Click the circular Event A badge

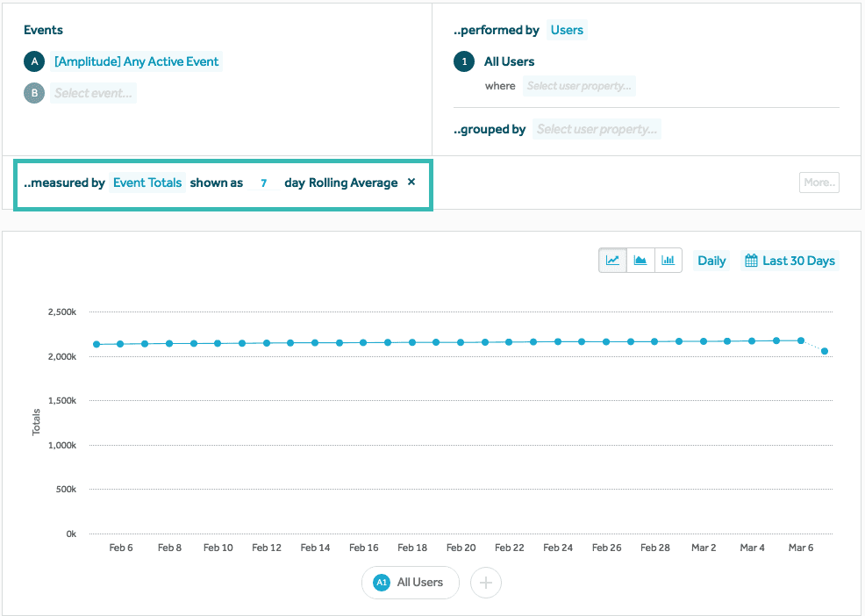click(x=33, y=61)
